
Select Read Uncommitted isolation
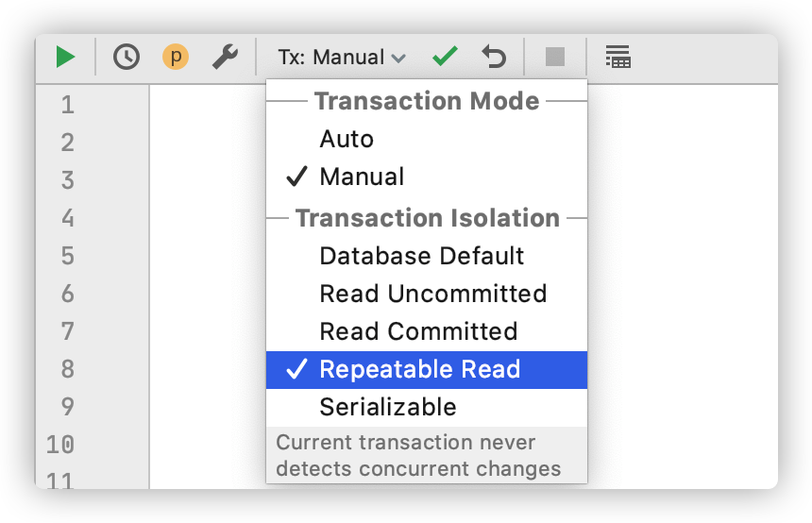point(427,294)
